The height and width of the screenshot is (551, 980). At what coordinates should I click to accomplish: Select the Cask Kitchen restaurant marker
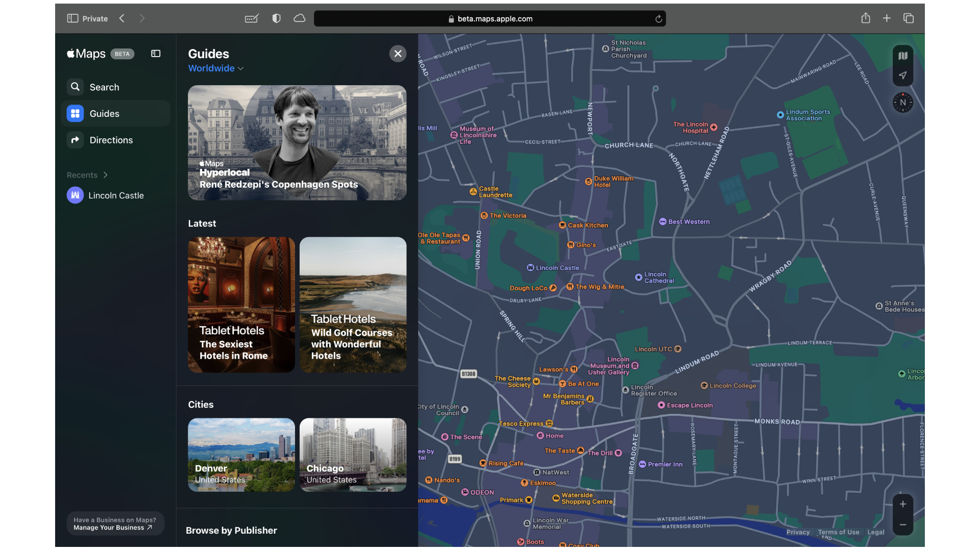click(x=562, y=225)
